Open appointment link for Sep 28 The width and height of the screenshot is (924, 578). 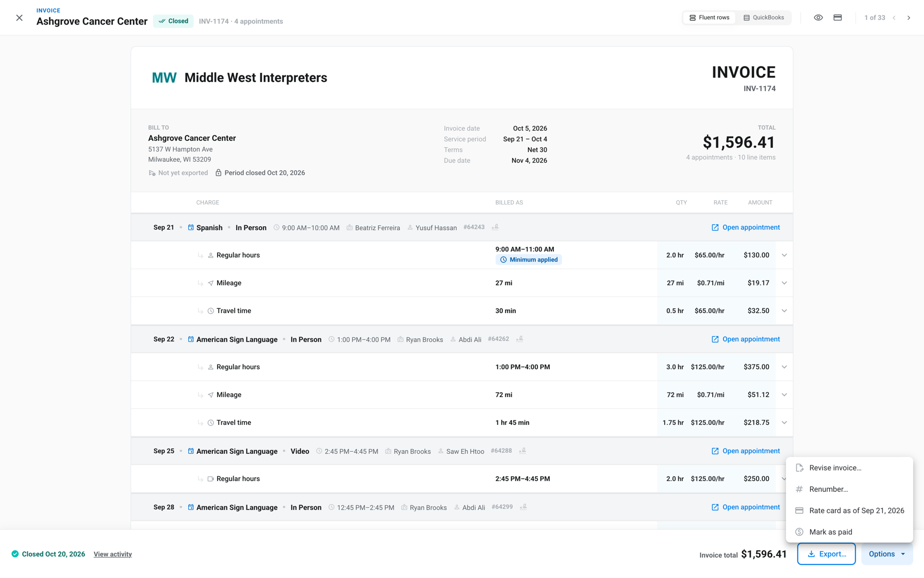coord(745,507)
